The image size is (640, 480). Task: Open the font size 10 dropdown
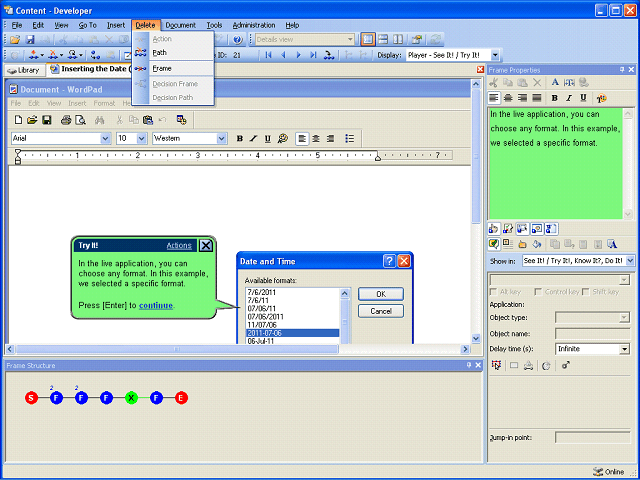tap(142, 139)
